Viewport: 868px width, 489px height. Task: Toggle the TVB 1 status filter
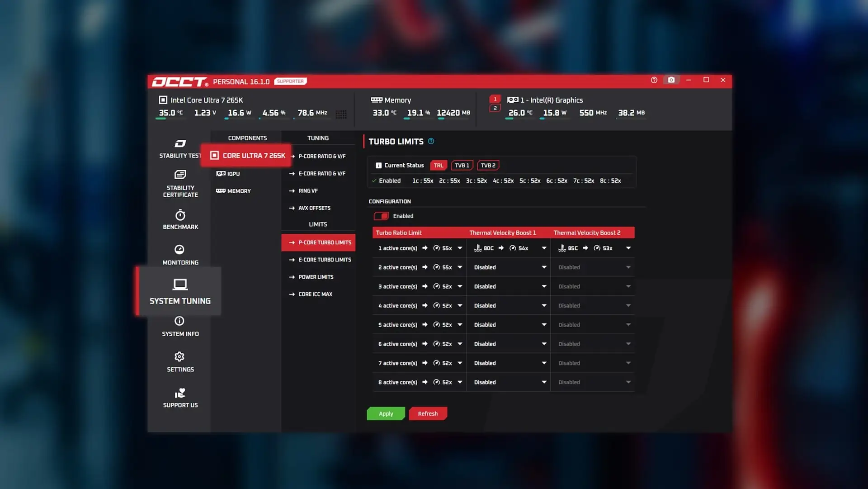click(x=462, y=166)
